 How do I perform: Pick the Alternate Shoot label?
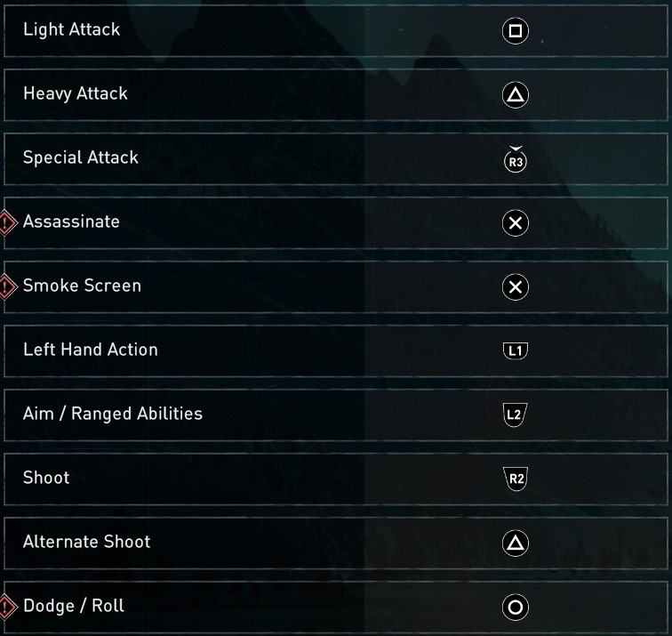(87, 543)
